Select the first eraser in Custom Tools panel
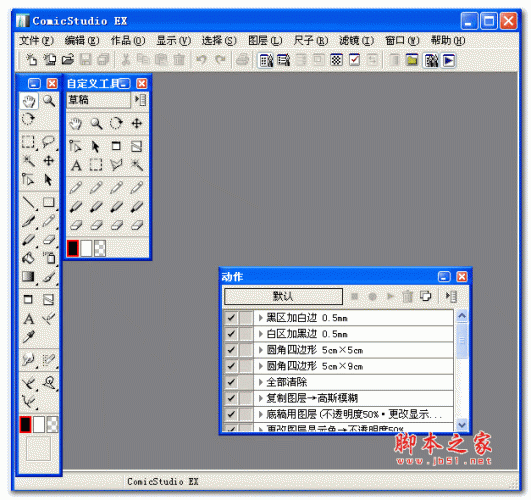This screenshot has width=531, height=500. 76,225
